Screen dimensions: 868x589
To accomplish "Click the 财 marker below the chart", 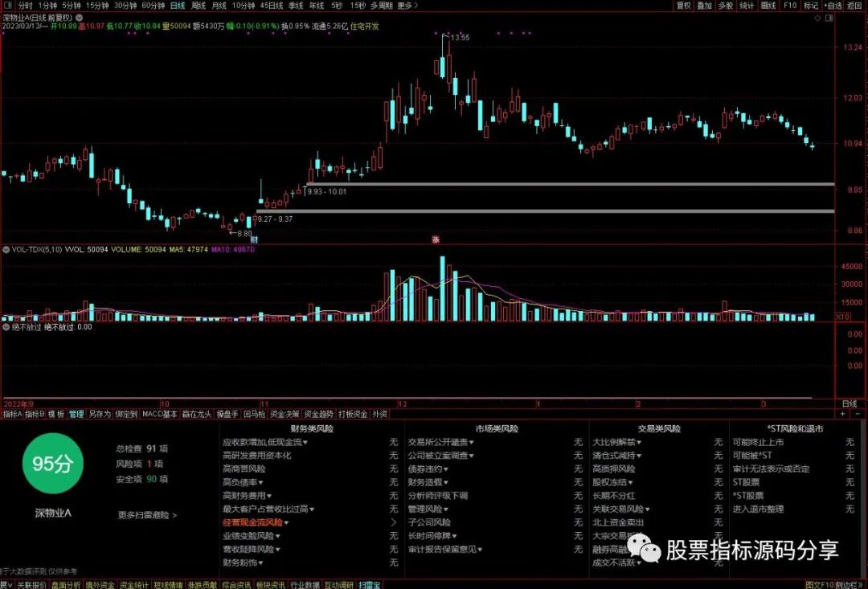I will pyautogui.click(x=253, y=239).
